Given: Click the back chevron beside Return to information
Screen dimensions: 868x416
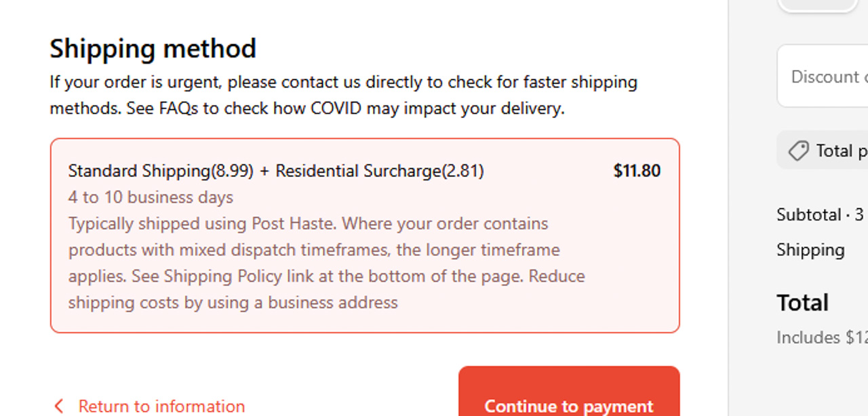Looking at the screenshot, I should coord(59,406).
